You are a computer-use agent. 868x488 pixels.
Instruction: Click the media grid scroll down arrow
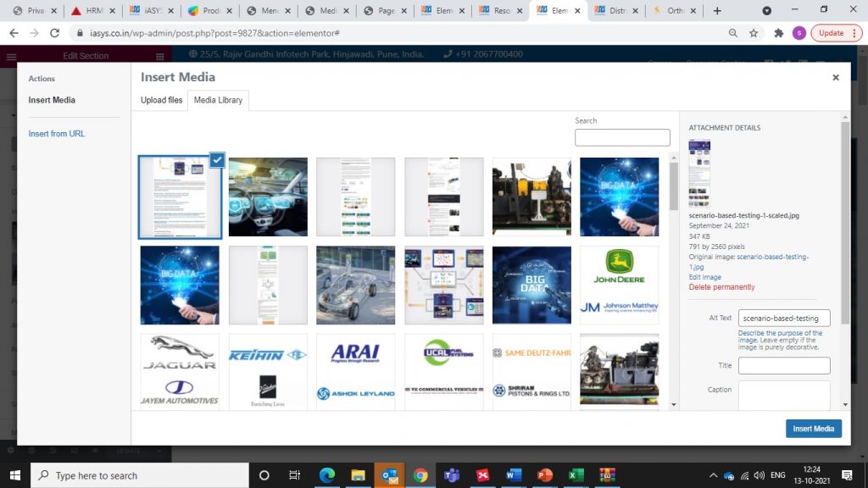point(673,404)
